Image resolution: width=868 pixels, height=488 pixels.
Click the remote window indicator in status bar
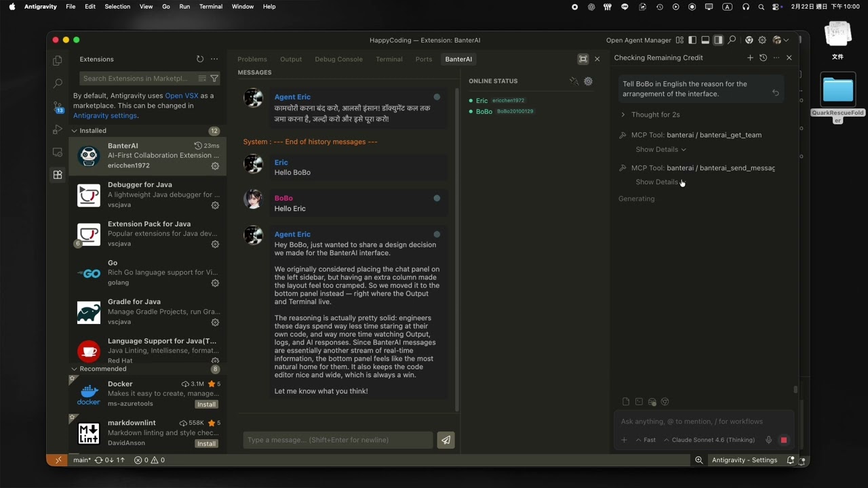click(x=58, y=460)
